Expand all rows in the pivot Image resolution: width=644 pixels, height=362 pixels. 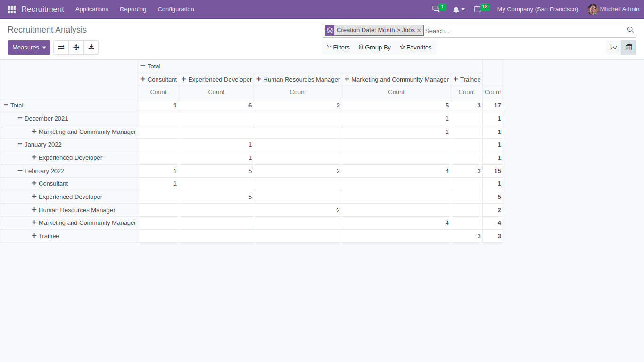pos(76,47)
